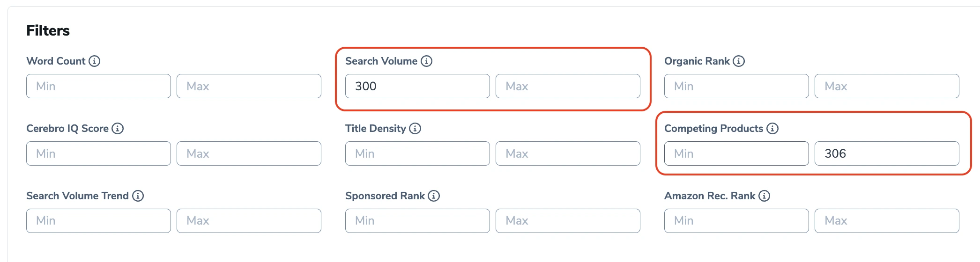Image resolution: width=980 pixels, height=262 pixels.
Task: Click the Word Count Max field
Action: (x=249, y=86)
